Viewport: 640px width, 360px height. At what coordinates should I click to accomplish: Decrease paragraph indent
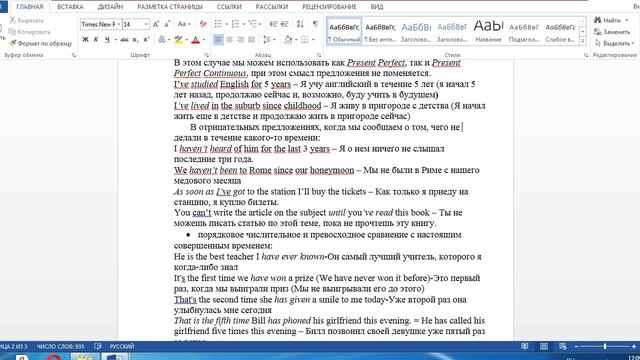(x=273, y=24)
